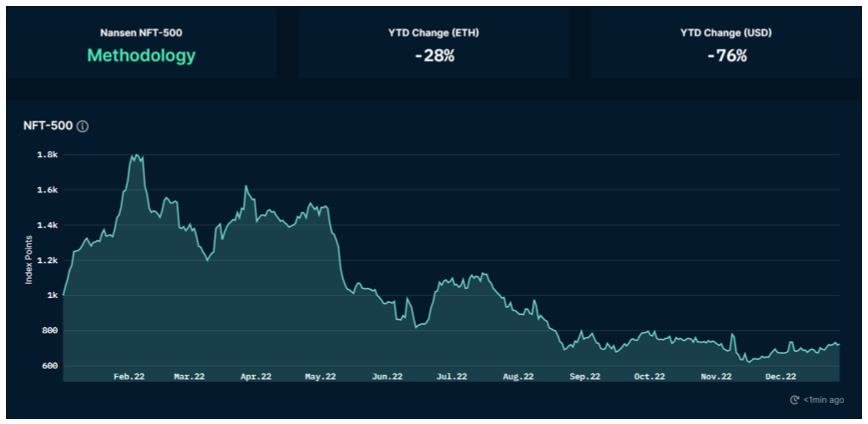The height and width of the screenshot is (424, 868).
Task: Click the Apr.22 x-axis label
Action: 255,377
